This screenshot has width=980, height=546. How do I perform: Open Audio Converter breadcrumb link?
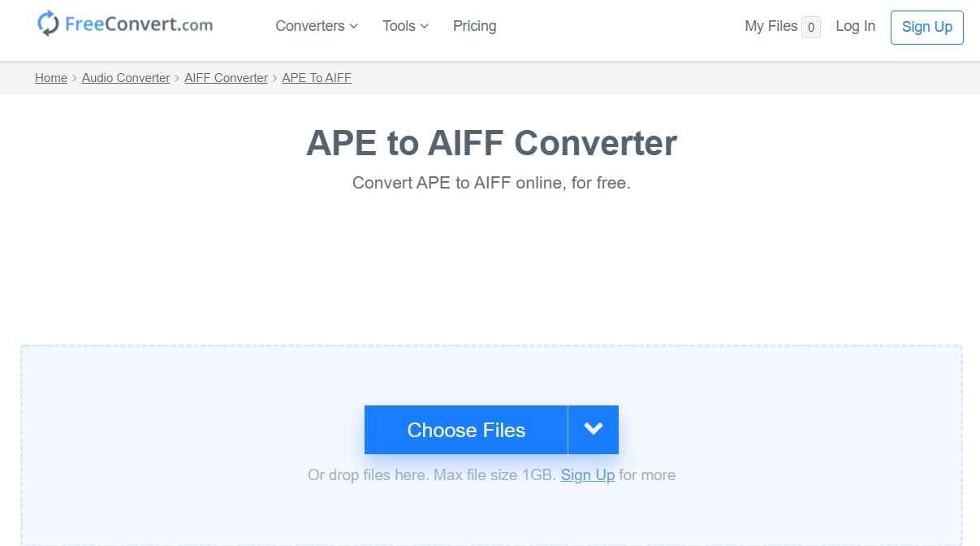(126, 78)
